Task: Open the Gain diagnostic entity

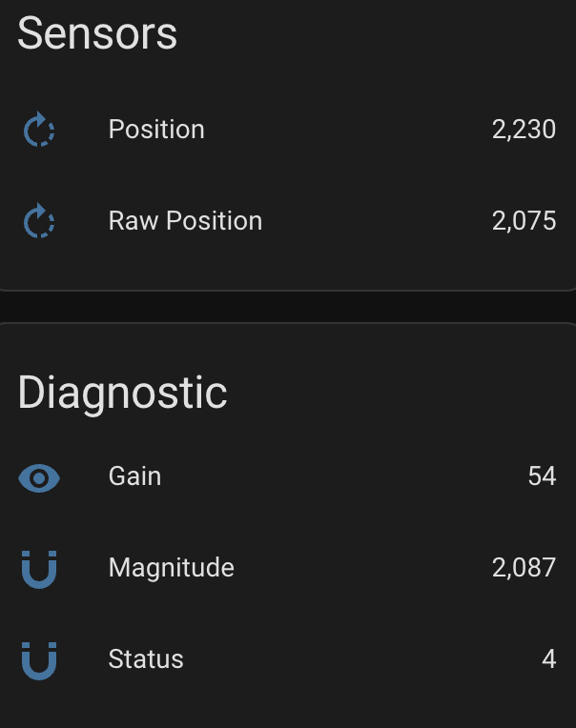Action: [134, 476]
